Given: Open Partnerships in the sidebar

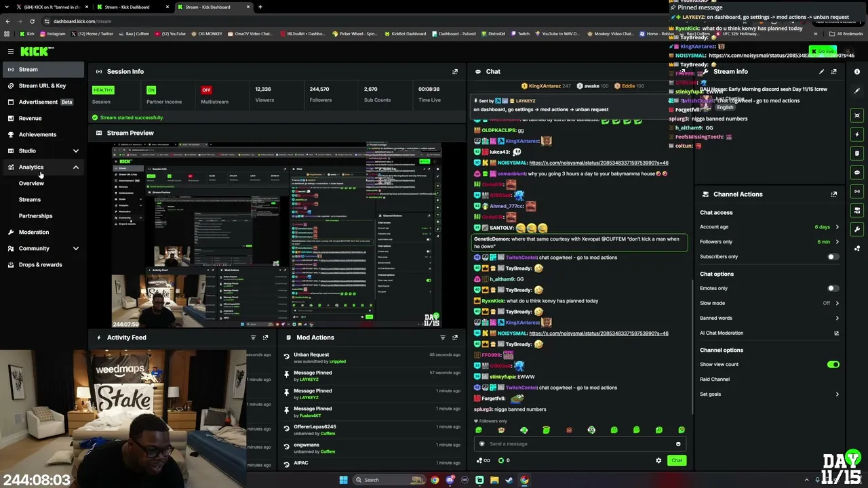Looking at the screenshot, I should (35, 216).
